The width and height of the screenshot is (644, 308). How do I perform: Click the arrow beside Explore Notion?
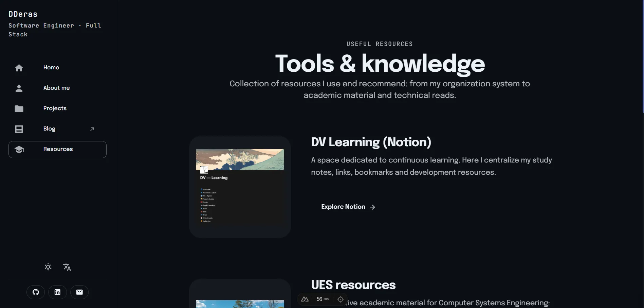[x=372, y=207]
